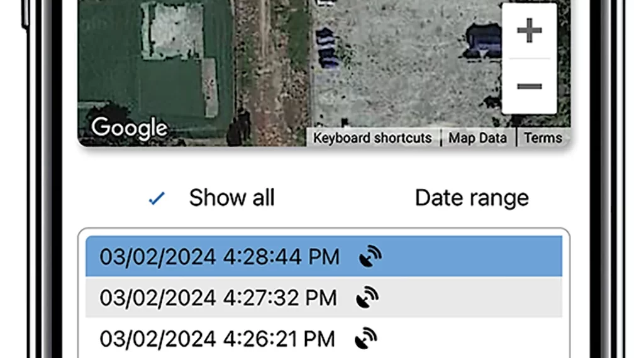Click satellite icon beside 4:27:32 PM entry
Viewport: 644px width, 358px height.
tap(367, 297)
